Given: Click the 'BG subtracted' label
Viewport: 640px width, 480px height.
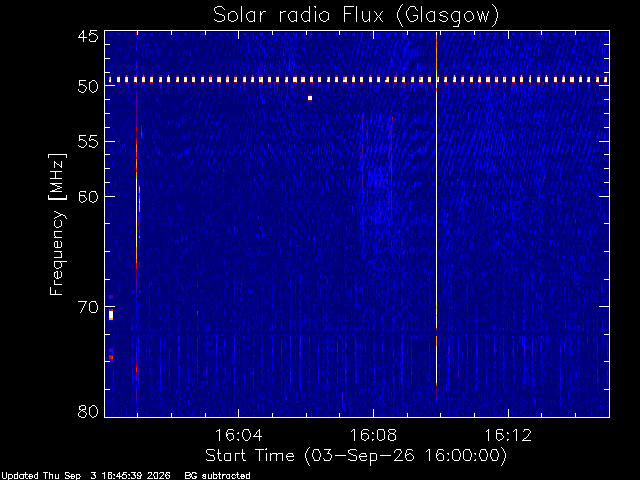Looking at the screenshot, I should click(217, 476).
